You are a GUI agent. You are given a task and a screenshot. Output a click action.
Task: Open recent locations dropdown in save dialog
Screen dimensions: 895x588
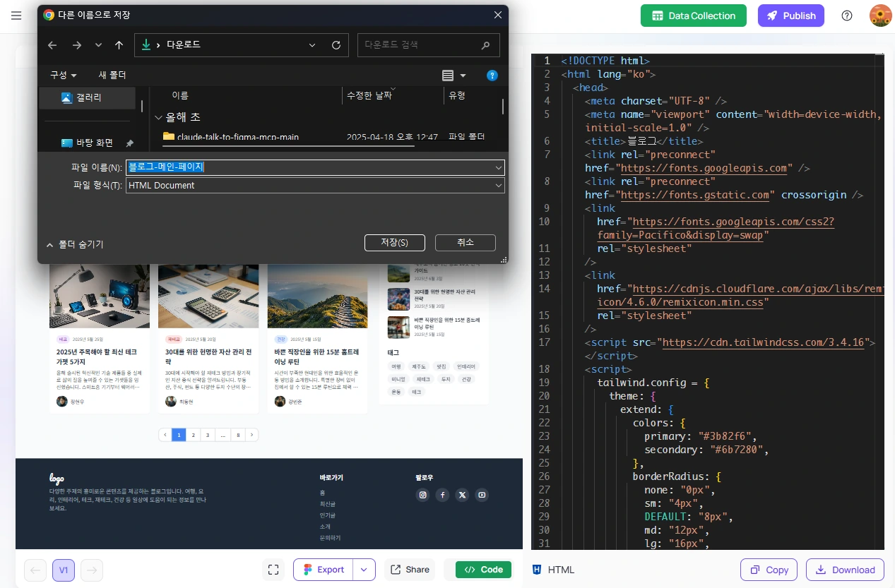pos(98,45)
